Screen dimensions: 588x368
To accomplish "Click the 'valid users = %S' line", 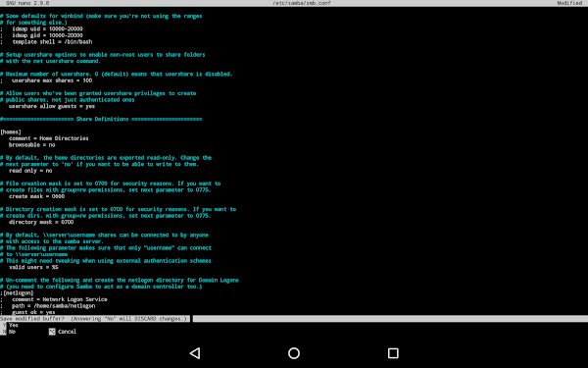I will pos(33,267).
